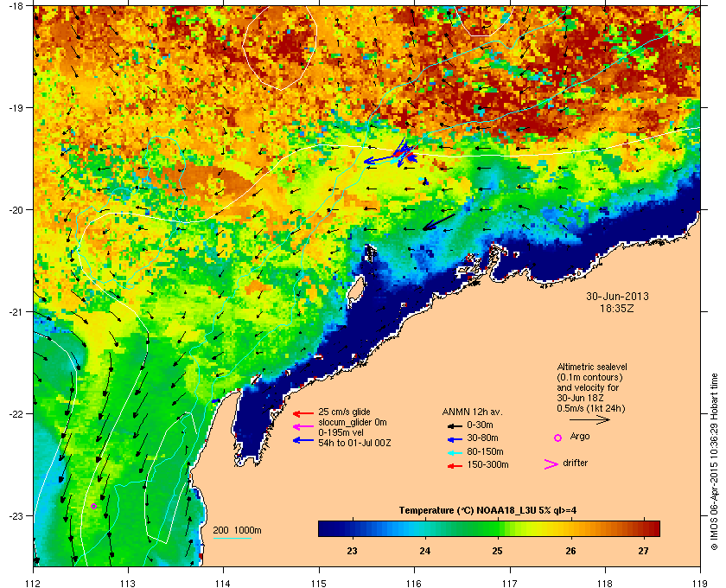Click the blue 30-80m legend arrow
Viewport: 726px width, 588px height.
pos(455,438)
